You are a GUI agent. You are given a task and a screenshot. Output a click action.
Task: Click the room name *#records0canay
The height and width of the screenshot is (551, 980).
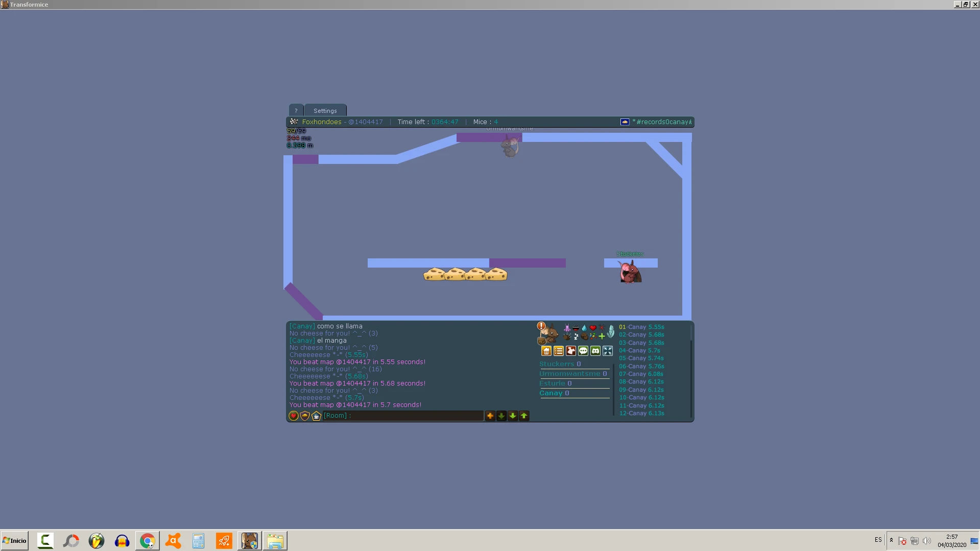point(662,122)
